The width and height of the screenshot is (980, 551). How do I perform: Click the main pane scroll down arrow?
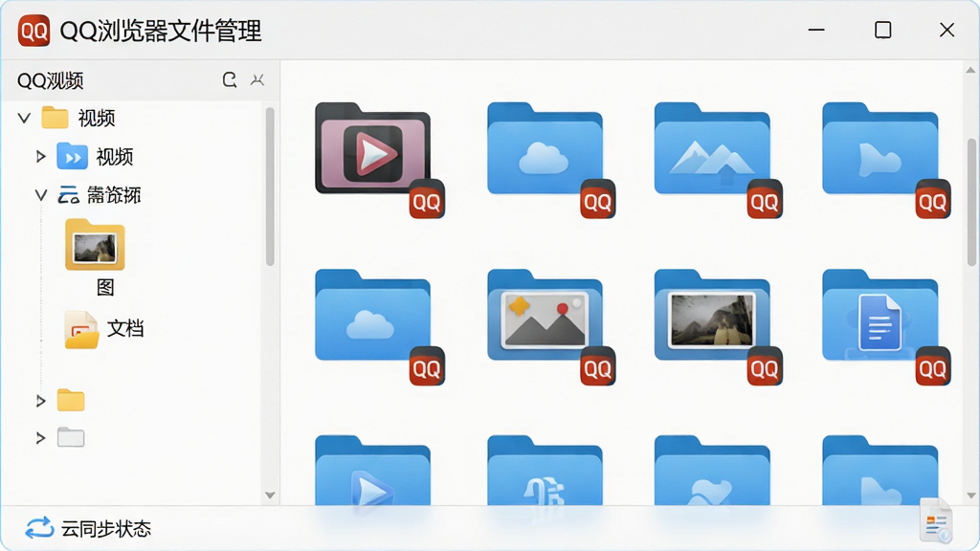(971, 496)
